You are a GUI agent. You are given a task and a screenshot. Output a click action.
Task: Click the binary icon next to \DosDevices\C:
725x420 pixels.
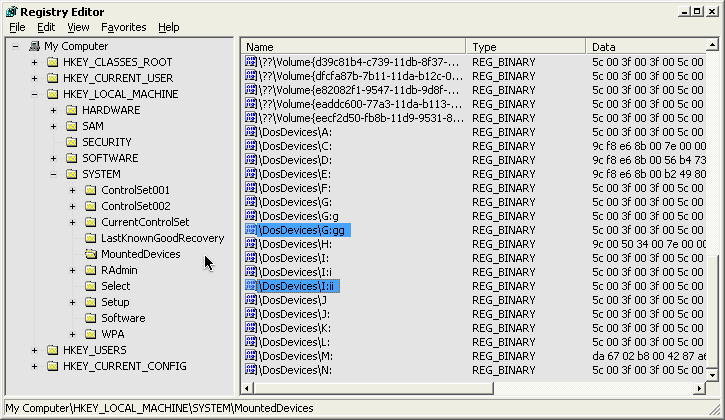(x=251, y=146)
